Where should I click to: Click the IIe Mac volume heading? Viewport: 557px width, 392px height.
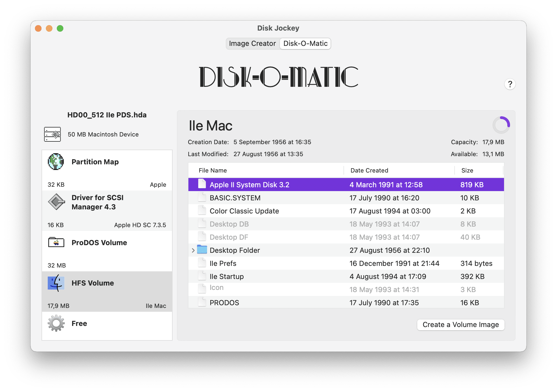211,126
